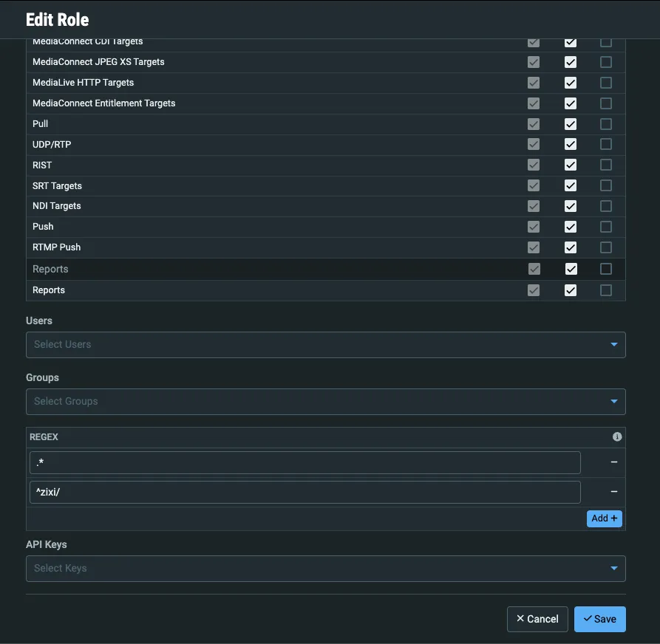Open the Select Groups dropdown
This screenshot has height=644, width=660.
coord(325,401)
